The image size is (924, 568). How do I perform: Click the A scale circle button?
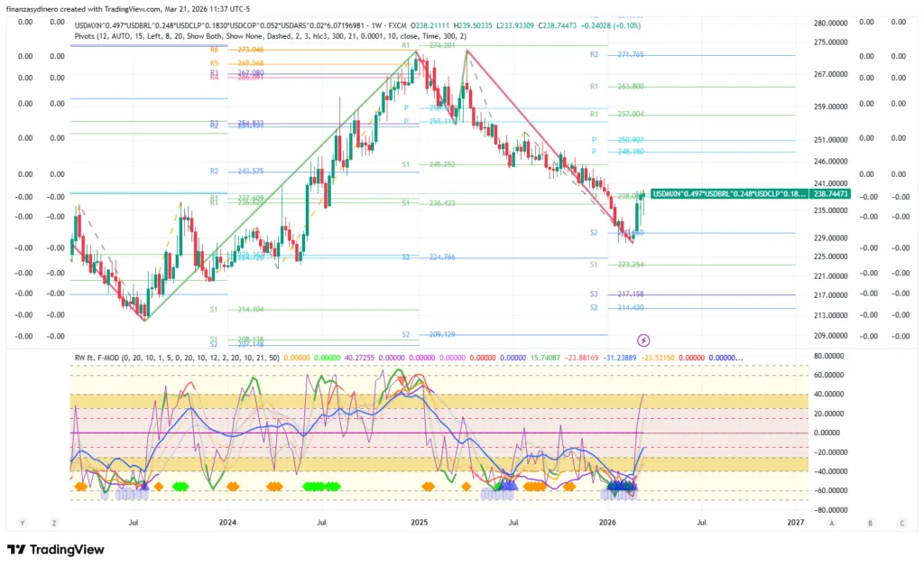tap(832, 523)
